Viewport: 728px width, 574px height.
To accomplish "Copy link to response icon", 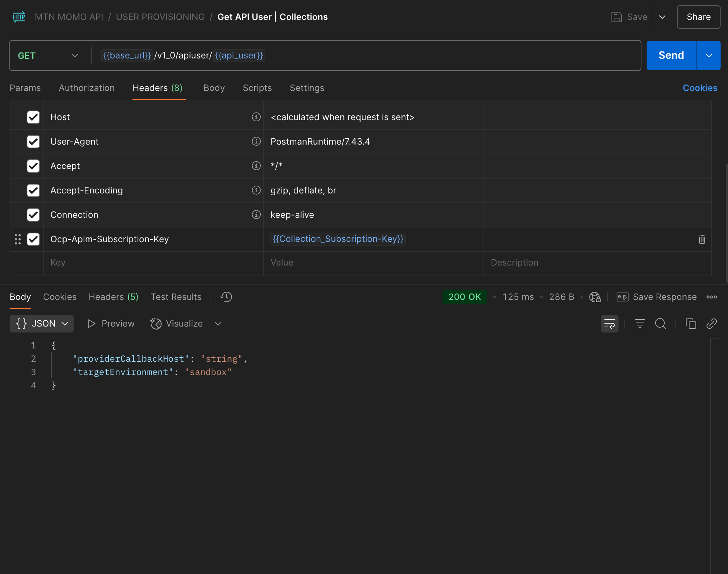I will [x=711, y=324].
